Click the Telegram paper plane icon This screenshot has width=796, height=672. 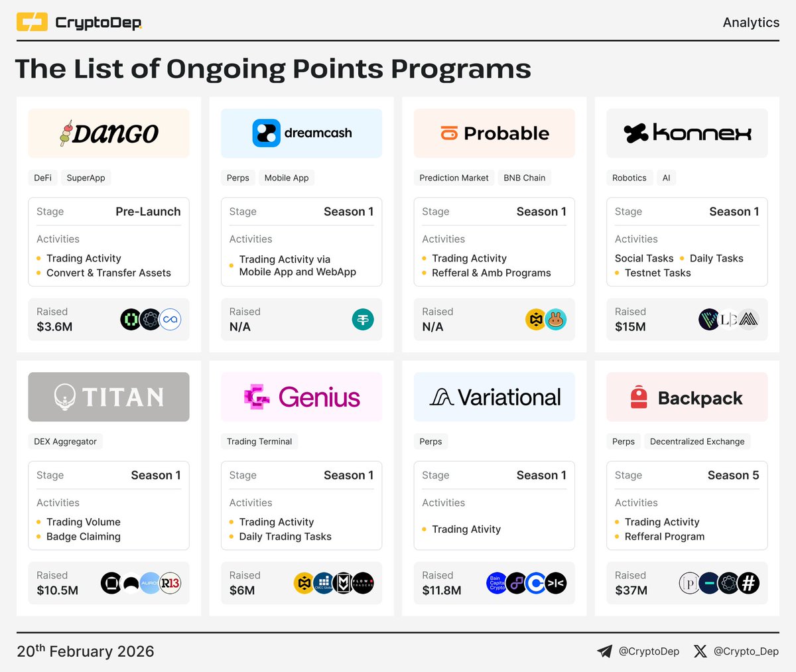(x=604, y=651)
